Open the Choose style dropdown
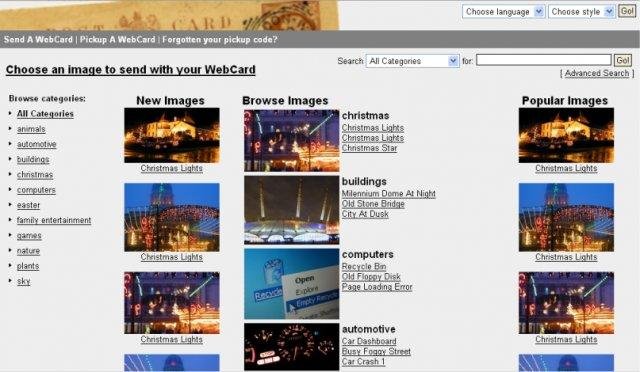Viewport: 640px width, 372px height. (581, 11)
